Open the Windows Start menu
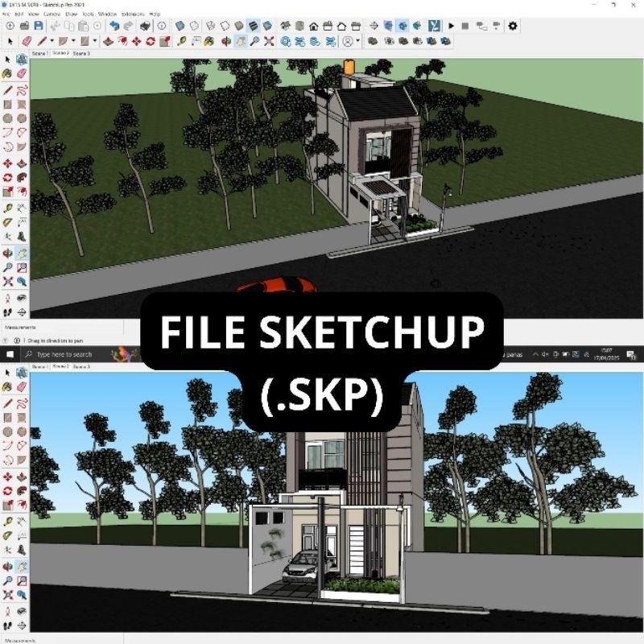This screenshot has height=644, width=644. 10,354
